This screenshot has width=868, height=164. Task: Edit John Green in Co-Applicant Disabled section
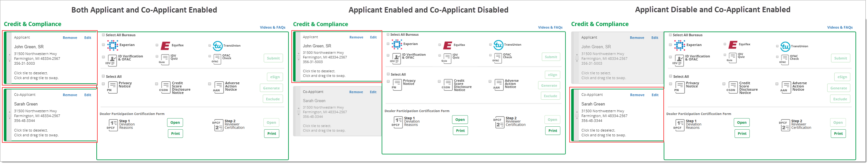373,37
